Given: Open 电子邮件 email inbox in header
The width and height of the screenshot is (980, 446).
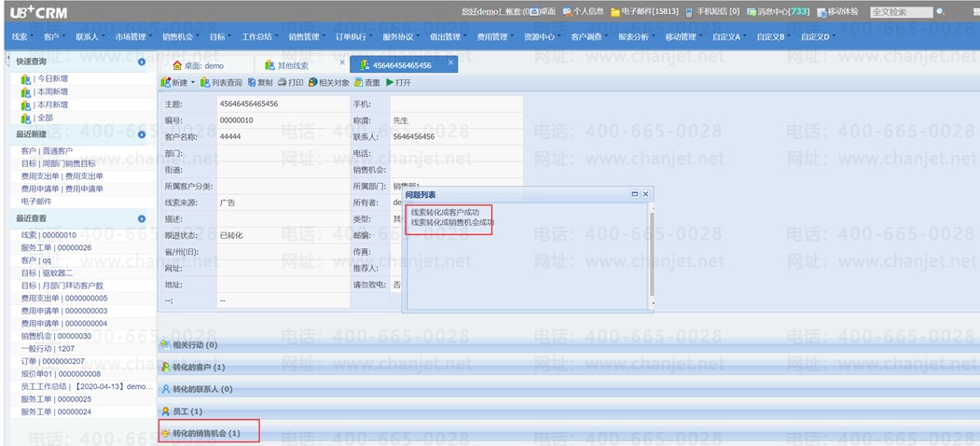Looking at the screenshot, I should pyautogui.click(x=644, y=11).
